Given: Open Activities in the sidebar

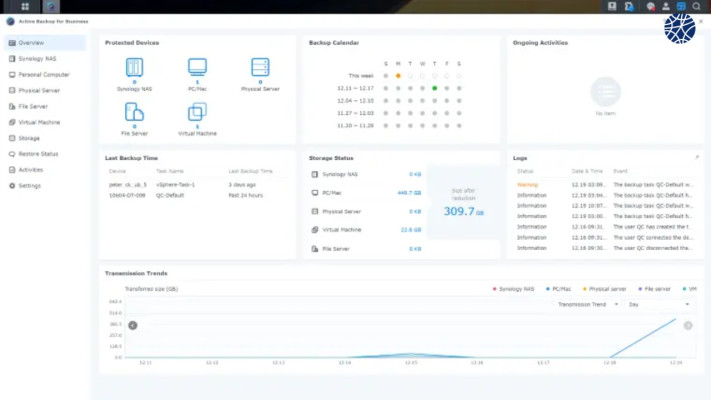Looking at the screenshot, I should pyautogui.click(x=45, y=170).
